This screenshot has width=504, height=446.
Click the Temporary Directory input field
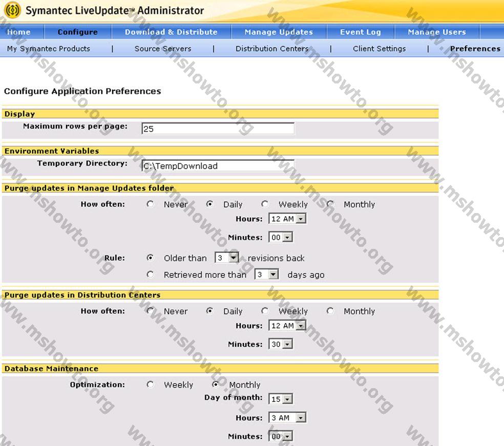(x=218, y=166)
